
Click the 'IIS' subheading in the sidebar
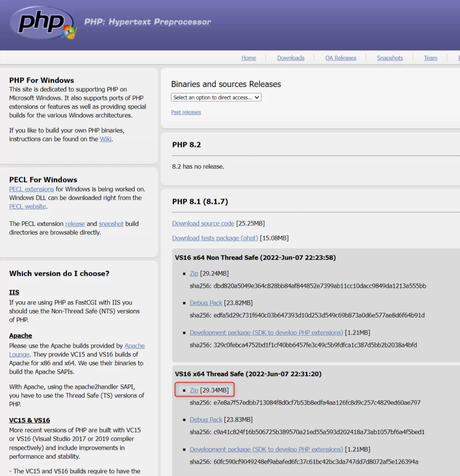[14, 292]
